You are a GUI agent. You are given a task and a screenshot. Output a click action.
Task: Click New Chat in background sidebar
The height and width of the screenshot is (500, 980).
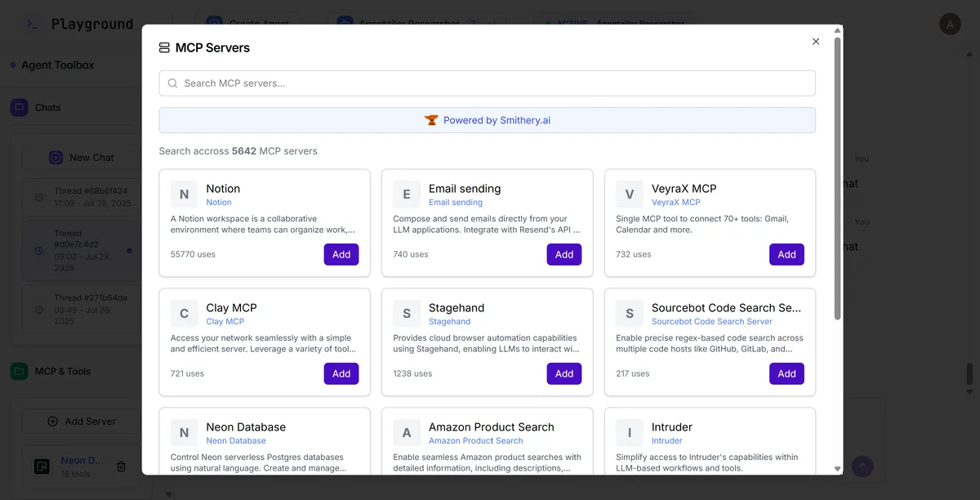(80, 158)
